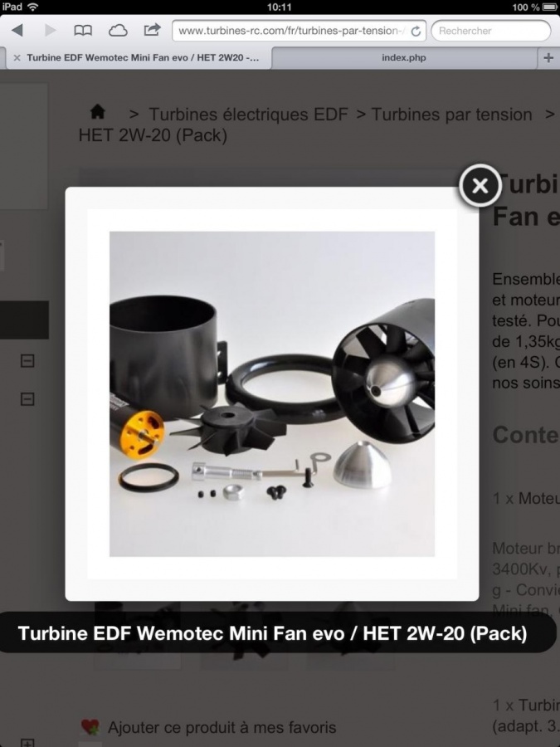560x747 pixels.
Task: Tap the browser back arrow
Action: pyautogui.click(x=17, y=31)
